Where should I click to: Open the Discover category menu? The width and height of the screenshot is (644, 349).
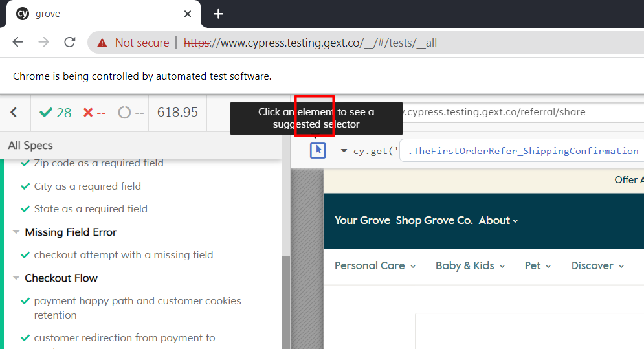point(597,266)
